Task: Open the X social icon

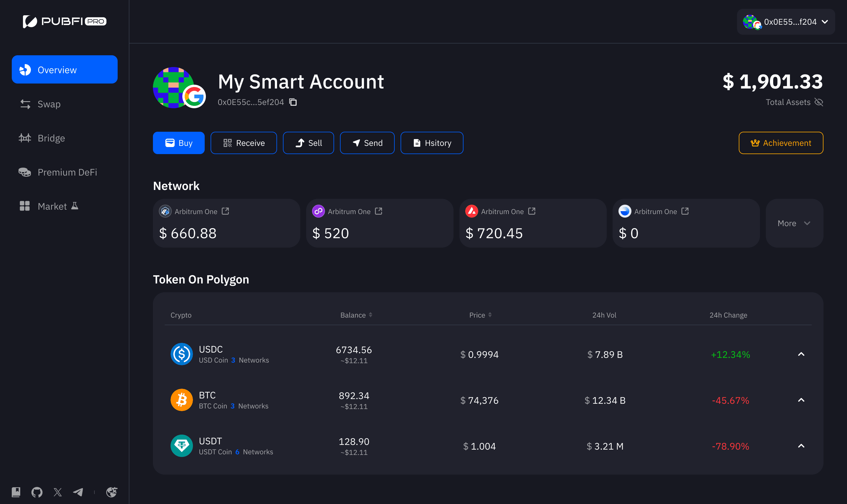Action: click(58, 492)
